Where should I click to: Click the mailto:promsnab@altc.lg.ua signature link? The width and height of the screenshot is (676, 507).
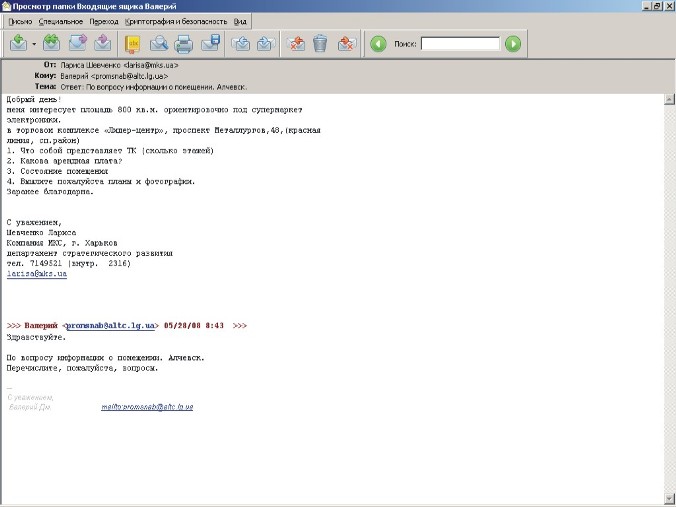(x=147, y=407)
